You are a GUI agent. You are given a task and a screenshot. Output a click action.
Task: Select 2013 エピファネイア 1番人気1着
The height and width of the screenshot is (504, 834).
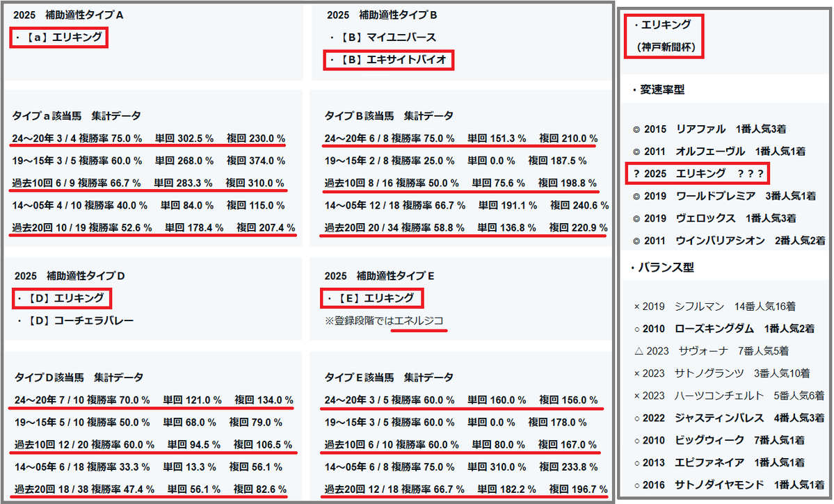coord(719,463)
